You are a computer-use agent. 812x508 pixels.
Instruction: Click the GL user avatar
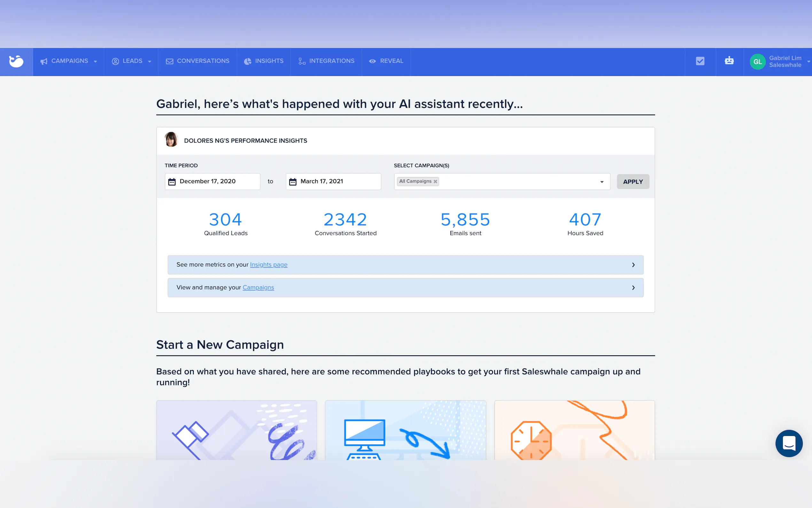pyautogui.click(x=757, y=62)
